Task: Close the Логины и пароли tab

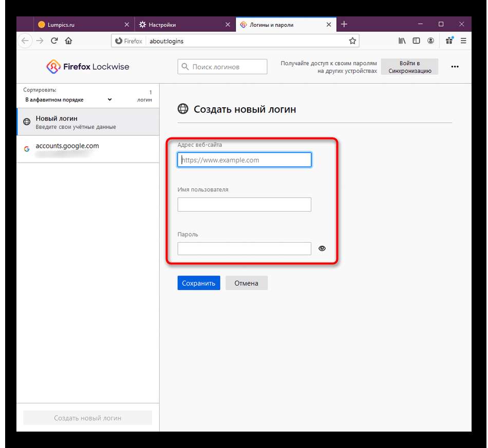Action: tap(329, 25)
